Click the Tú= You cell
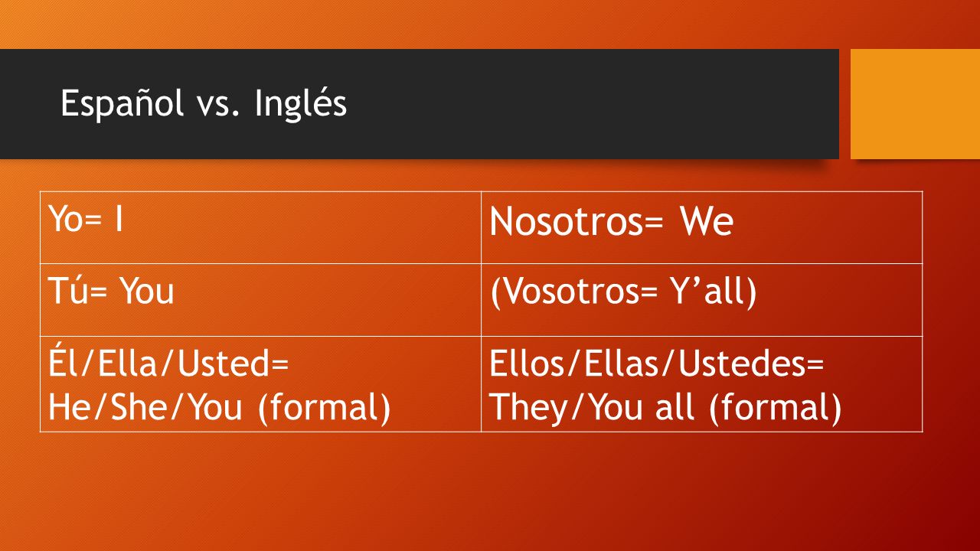 point(261,299)
